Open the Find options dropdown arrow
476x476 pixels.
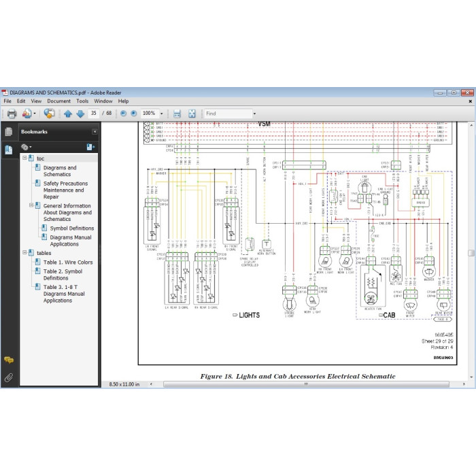point(254,114)
